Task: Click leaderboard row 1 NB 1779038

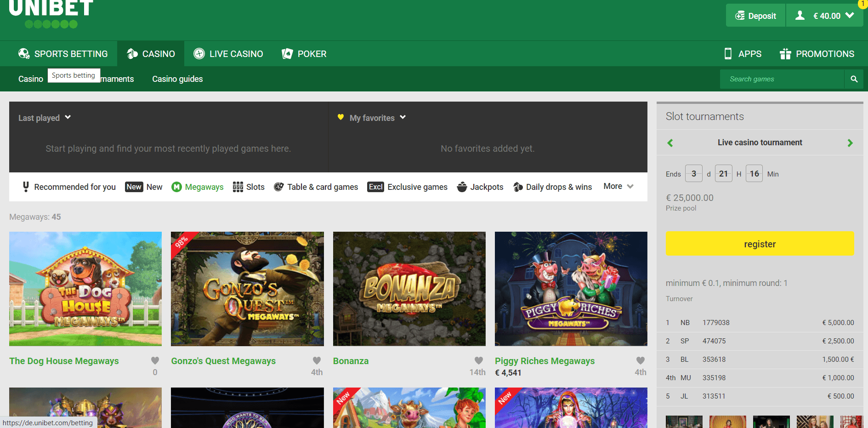Action: click(760, 323)
